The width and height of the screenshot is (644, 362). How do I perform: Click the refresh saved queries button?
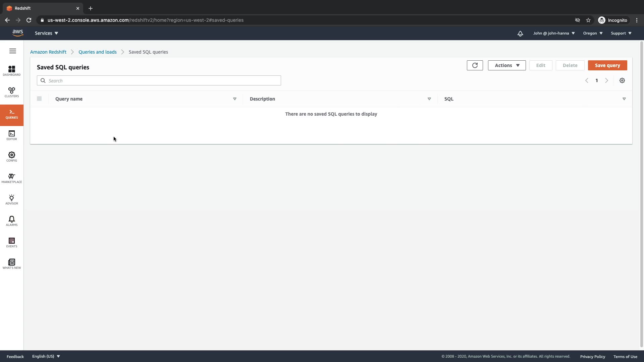pos(475,65)
